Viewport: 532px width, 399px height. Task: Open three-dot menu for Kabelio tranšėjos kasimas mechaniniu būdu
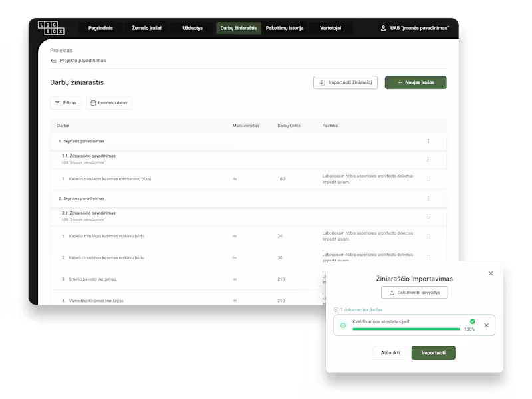point(428,179)
